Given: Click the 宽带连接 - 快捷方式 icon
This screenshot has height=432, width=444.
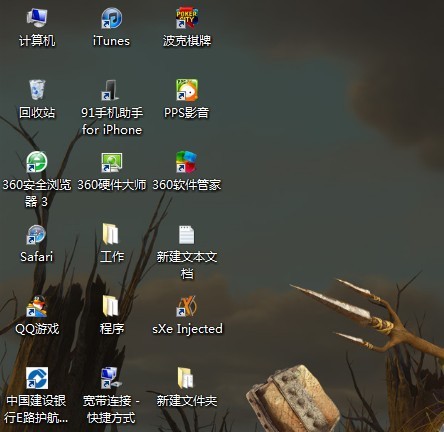Looking at the screenshot, I should pyautogui.click(x=111, y=378).
